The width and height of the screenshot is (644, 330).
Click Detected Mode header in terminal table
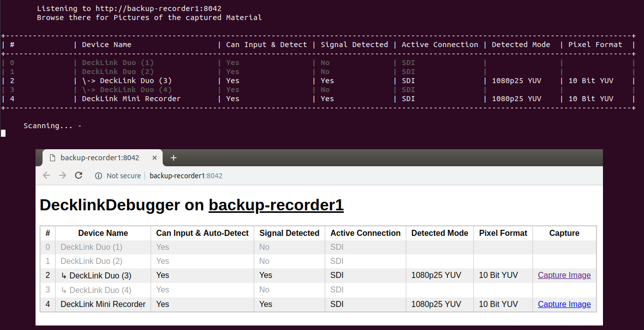click(521, 45)
